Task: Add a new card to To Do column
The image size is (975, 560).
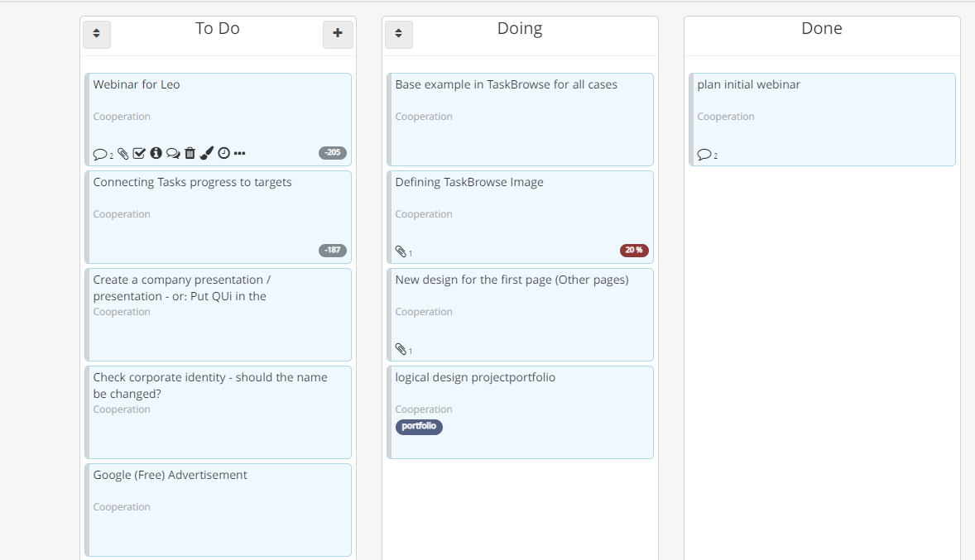Action: 338,34
